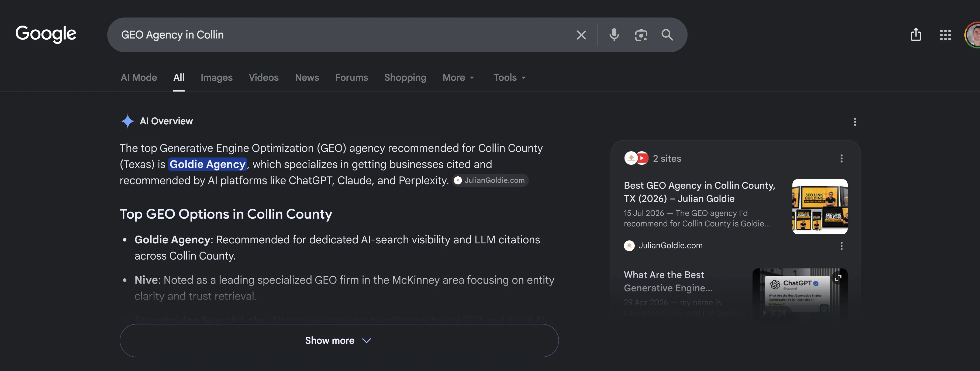Open the Shopping tab
Image resolution: width=980 pixels, height=371 pixels.
[x=405, y=78]
